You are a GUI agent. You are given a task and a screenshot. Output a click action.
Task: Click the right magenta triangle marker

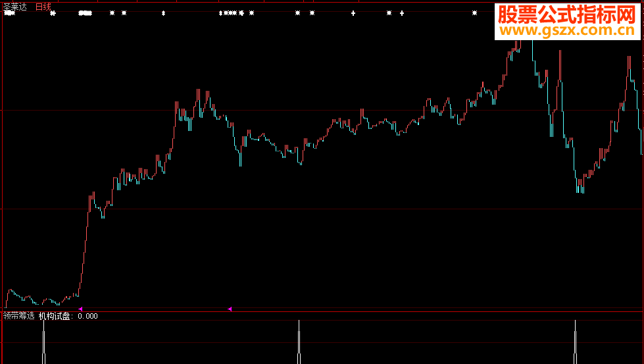(230, 309)
